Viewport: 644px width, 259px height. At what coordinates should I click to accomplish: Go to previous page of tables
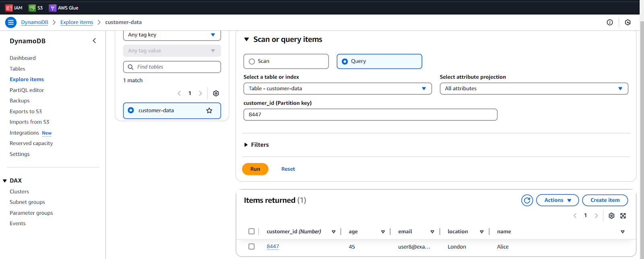click(179, 93)
